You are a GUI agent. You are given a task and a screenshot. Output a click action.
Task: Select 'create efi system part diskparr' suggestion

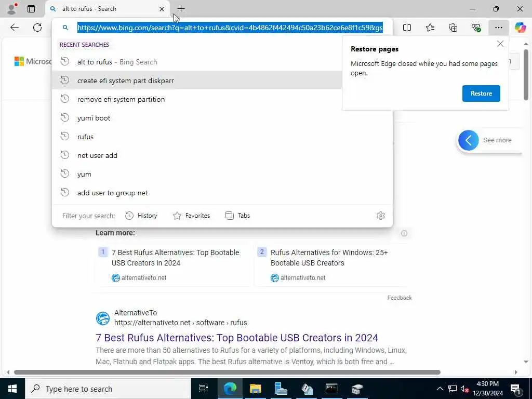click(x=197, y=81)
